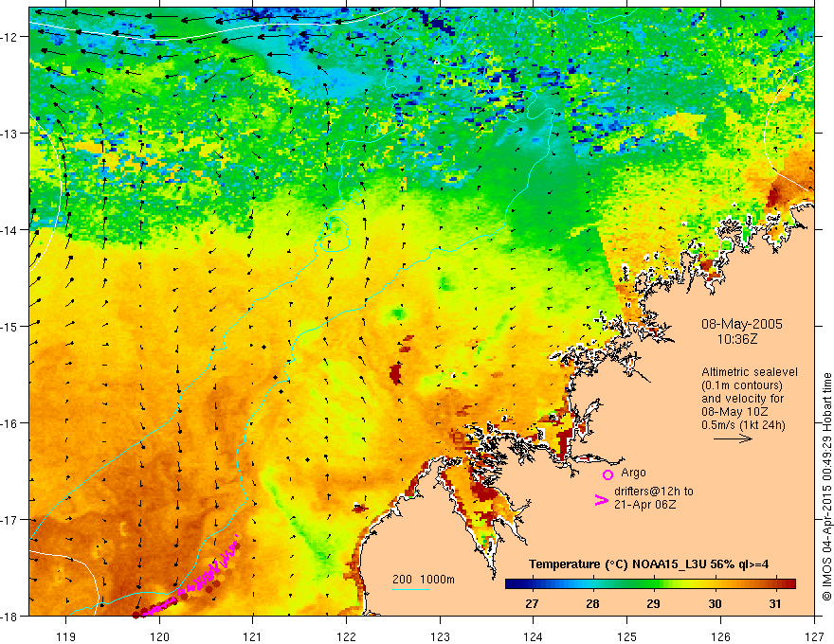
Task: Click the latitude label '-14'
Action: coord(10,230)
